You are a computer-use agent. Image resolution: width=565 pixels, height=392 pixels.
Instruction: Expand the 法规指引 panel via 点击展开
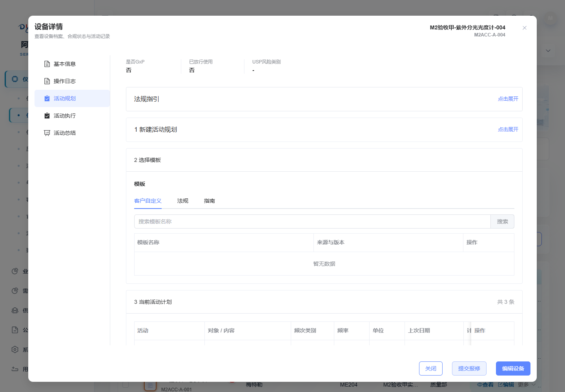(508, 99)
